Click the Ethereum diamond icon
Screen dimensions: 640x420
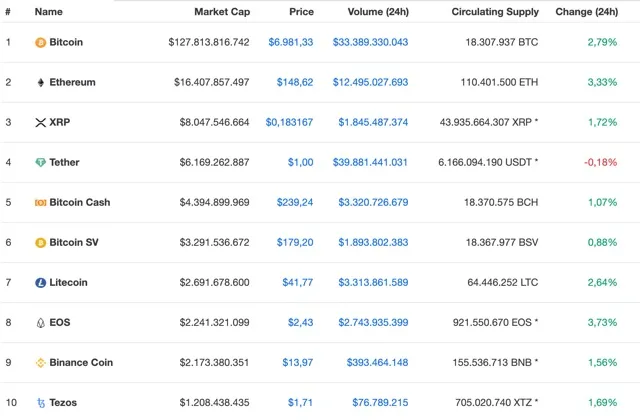(x=40, y=82)
